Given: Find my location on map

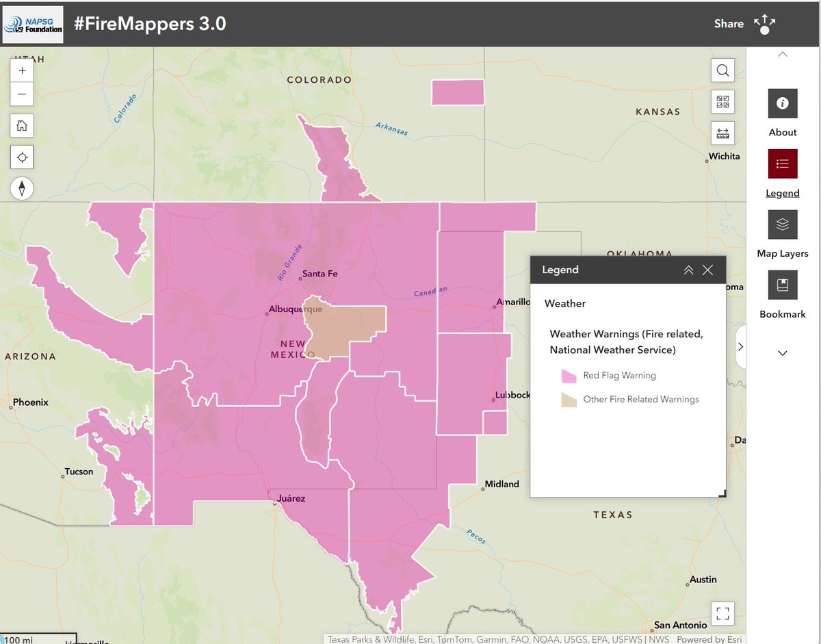Looking at the screenshot, I should tap(23, 157).
